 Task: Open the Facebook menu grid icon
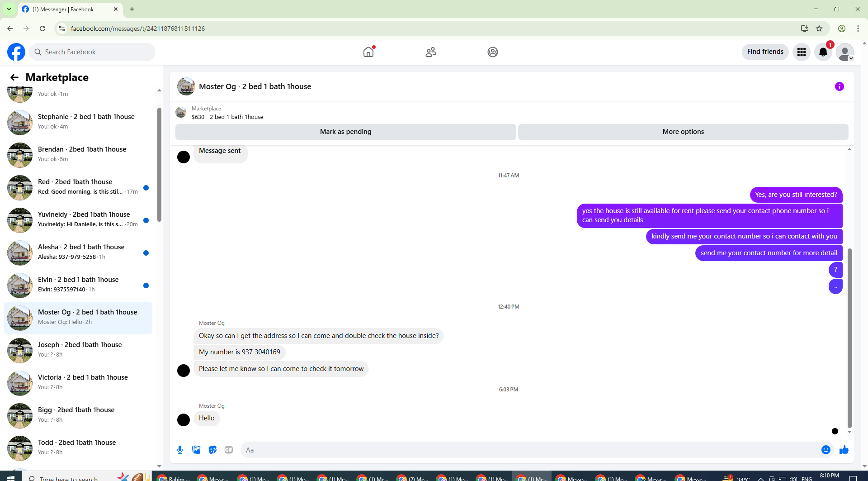pyautogui.click(x=802, y=52)
